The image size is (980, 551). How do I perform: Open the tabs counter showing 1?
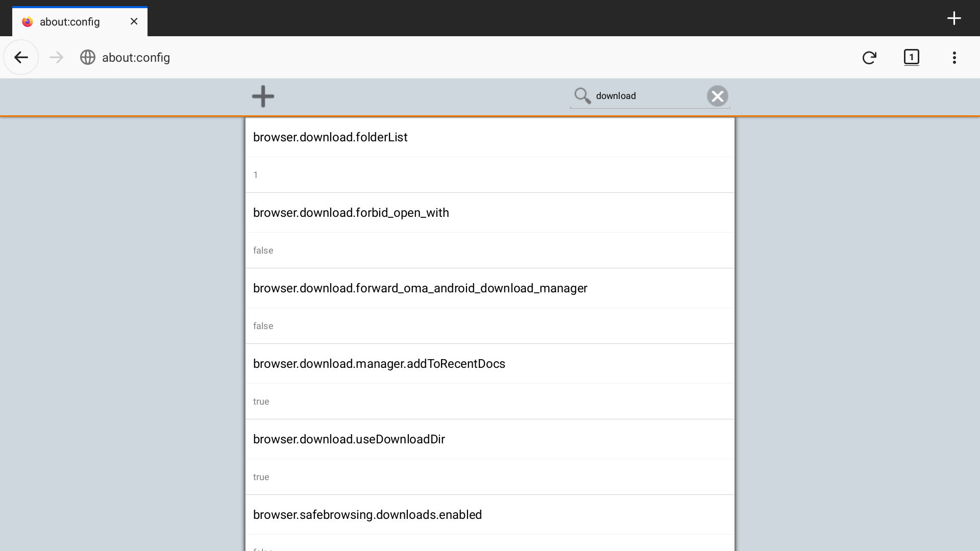[911, 57]
